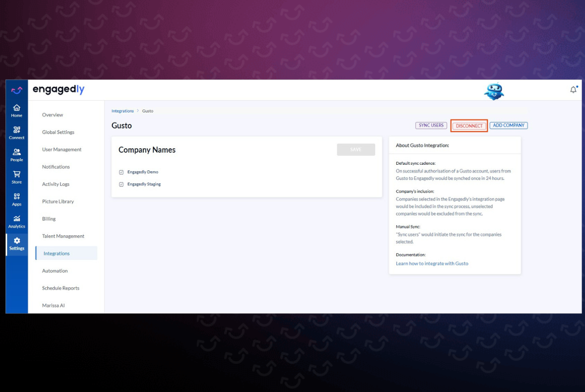Open the People section icon

click(x=17, y=152)
